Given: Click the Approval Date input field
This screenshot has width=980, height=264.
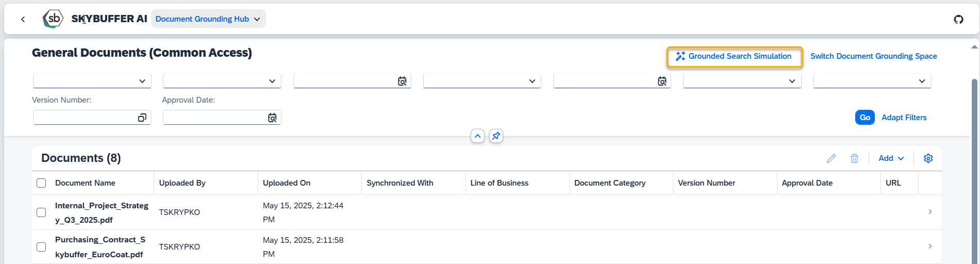Looking at the screenshot, I should coord(222,118).
